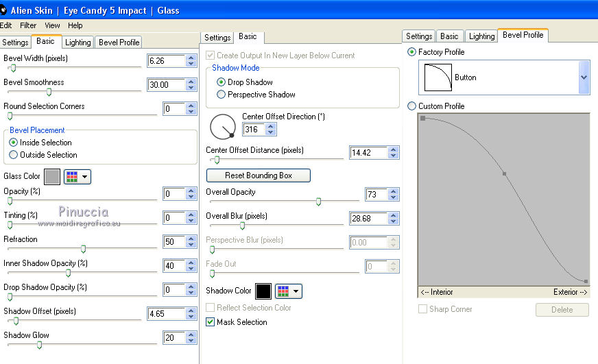
Task: Toggle Create Output In New Layer checkbox
Action: coord(210,56)
